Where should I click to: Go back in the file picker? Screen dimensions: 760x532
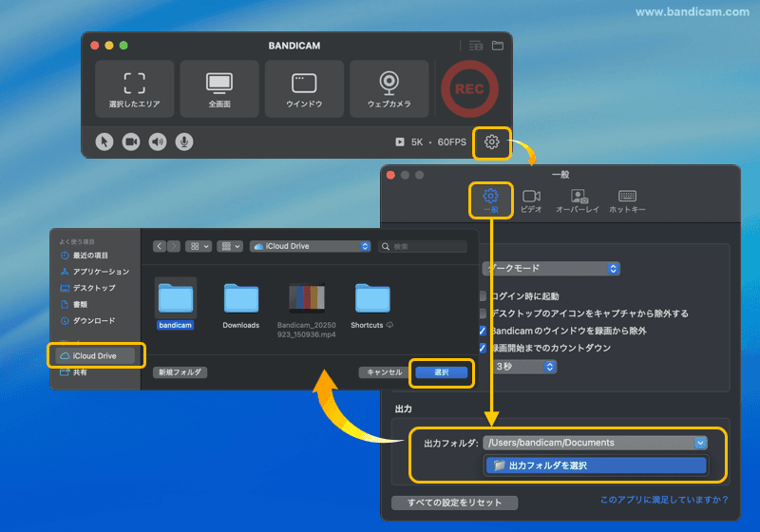click(x=160, y=246)
